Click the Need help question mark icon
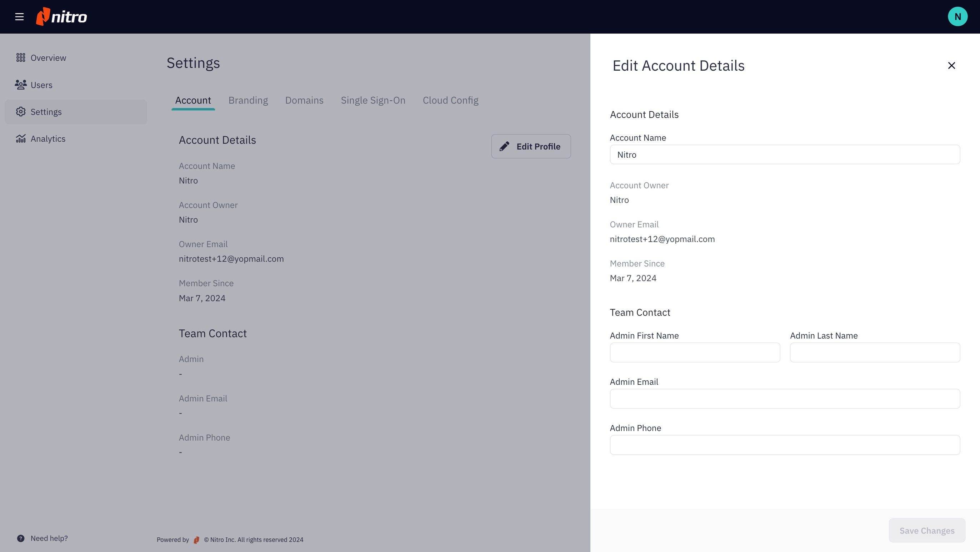Image resolution: width=980 pixels, height=552 pixels. click(x=21, y=538)
